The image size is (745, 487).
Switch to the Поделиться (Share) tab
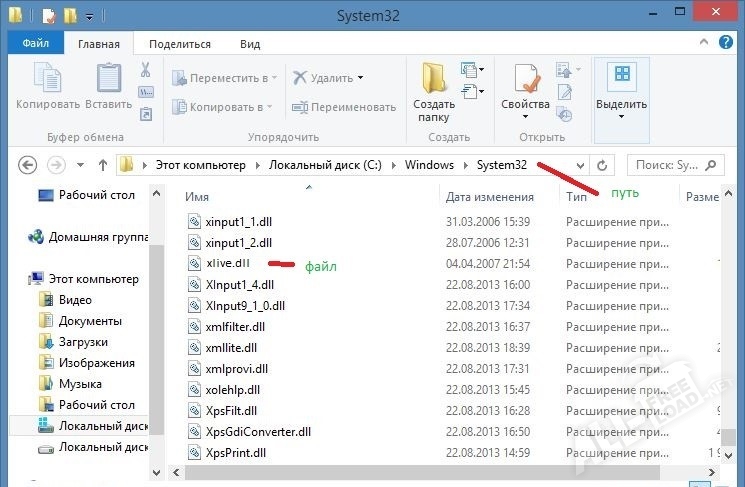point(180,44)
